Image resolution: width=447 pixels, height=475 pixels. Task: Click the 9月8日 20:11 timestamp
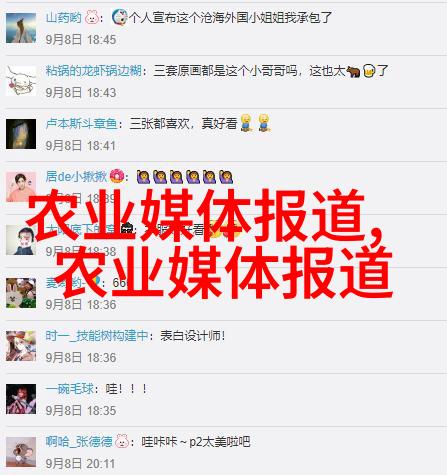[x=80, y=464]
